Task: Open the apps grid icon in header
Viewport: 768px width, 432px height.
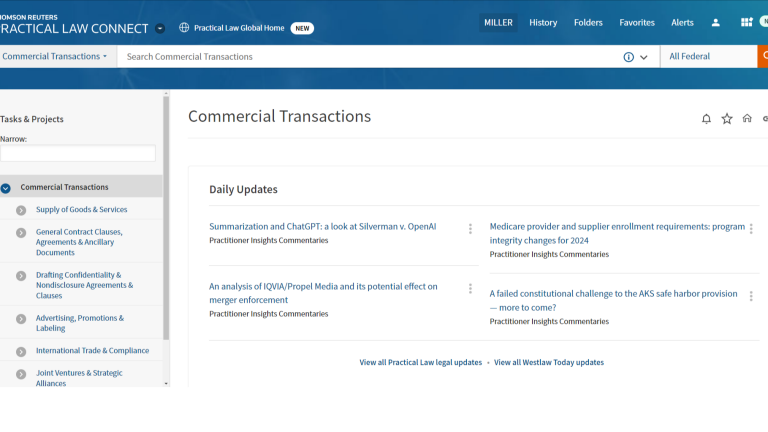Action: tap(746, 23)
